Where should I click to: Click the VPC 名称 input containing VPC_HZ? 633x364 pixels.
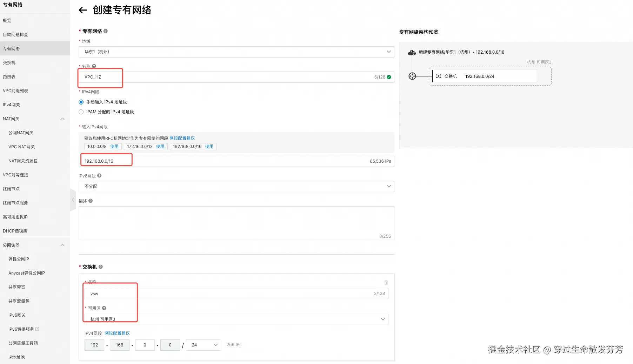coord(236,77)
